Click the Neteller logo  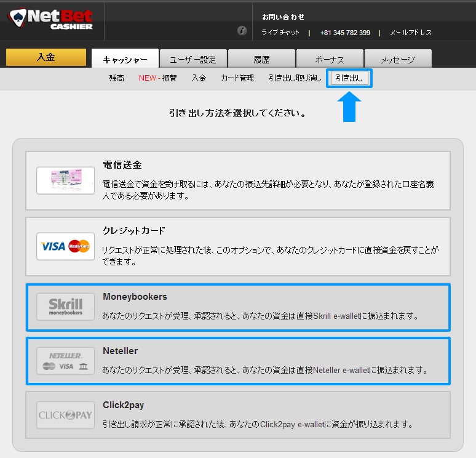(66, 361)
